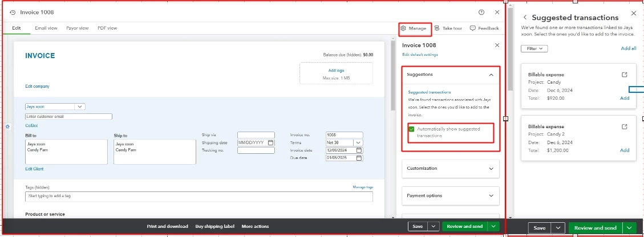Viewport: 644px width, 237px height.
Task: Switch to the Email view tab
Action: coord(46,28)
